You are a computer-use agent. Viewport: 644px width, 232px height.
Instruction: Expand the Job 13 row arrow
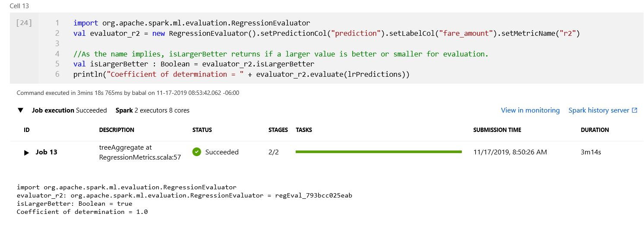pos(26,152)
